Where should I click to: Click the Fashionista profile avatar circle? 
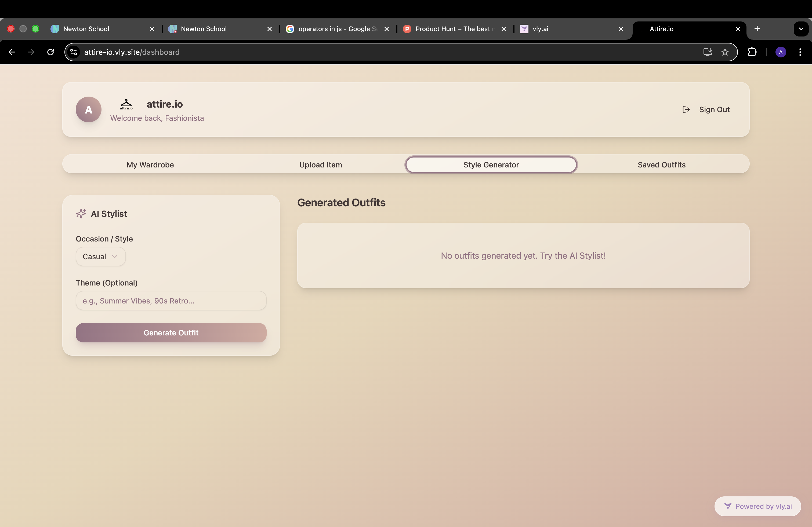coord(88,109)
